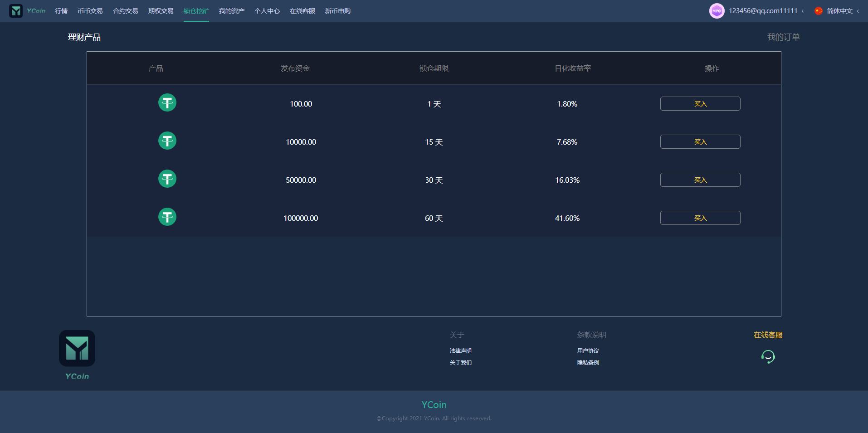
Task: Open the 关于我们 footer link
Action: pyautogui.click(x=460, y=363)
